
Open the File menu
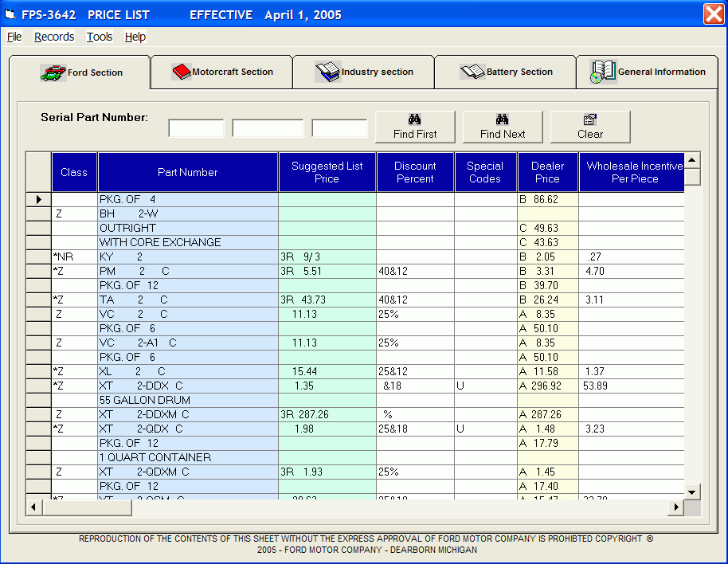[14, 37]
